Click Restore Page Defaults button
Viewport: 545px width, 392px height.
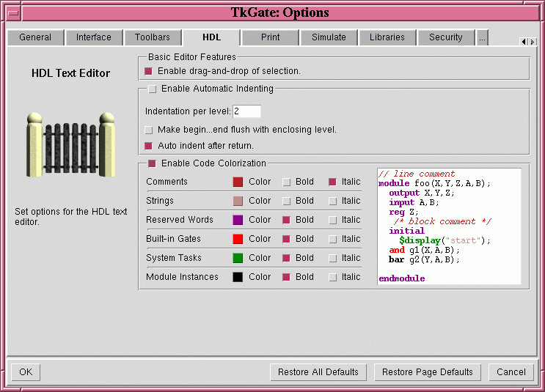[428, 372]
